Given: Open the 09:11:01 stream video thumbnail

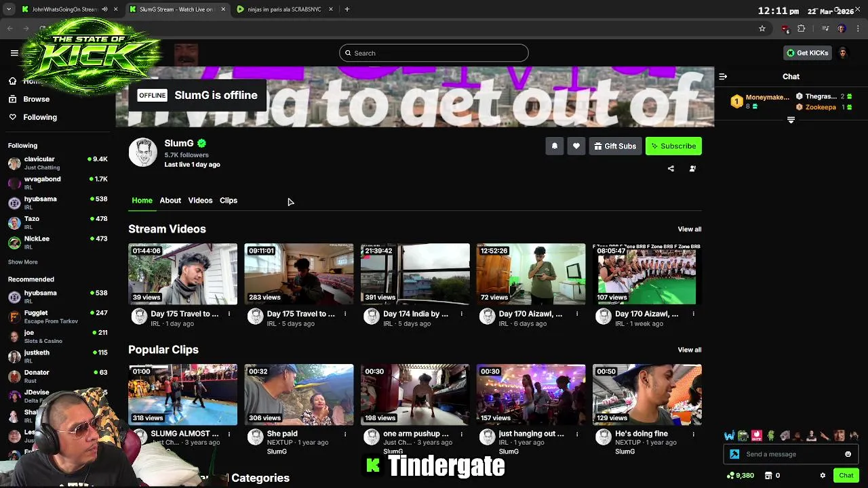Looking at the screenshot, I should (299, 274).
